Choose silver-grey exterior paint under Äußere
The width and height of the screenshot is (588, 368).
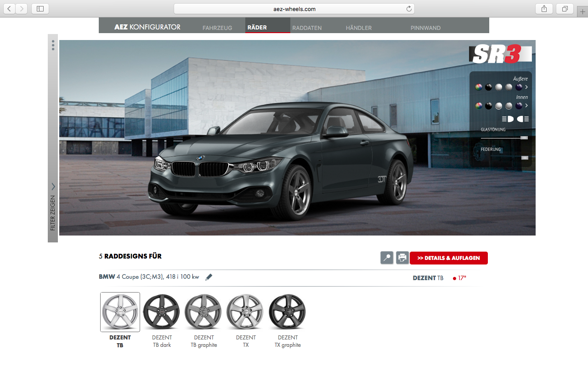(x=509, y=87)
